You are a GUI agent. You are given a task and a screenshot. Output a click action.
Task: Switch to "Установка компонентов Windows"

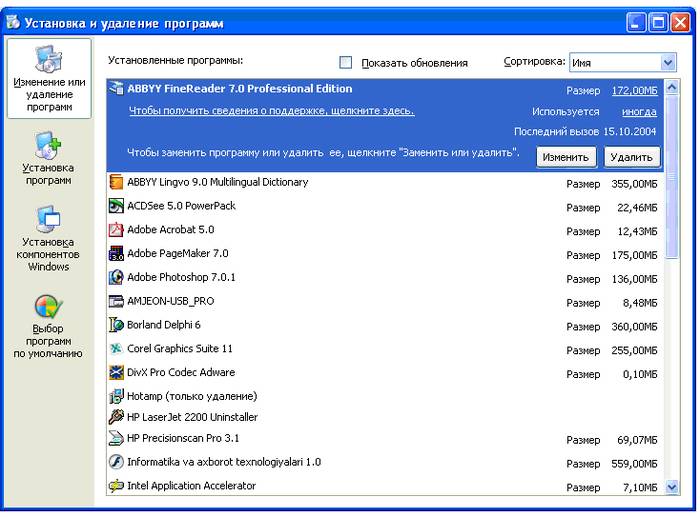(x=48, y=238)
